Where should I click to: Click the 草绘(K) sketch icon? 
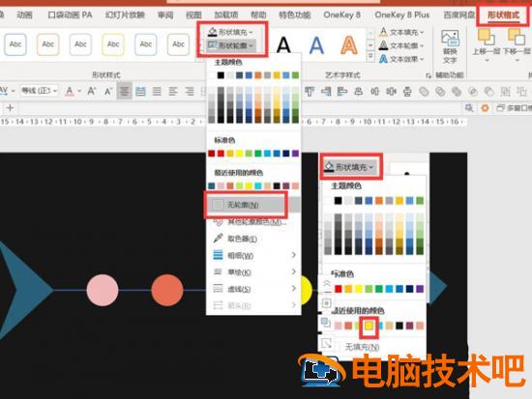click(218, 271)
